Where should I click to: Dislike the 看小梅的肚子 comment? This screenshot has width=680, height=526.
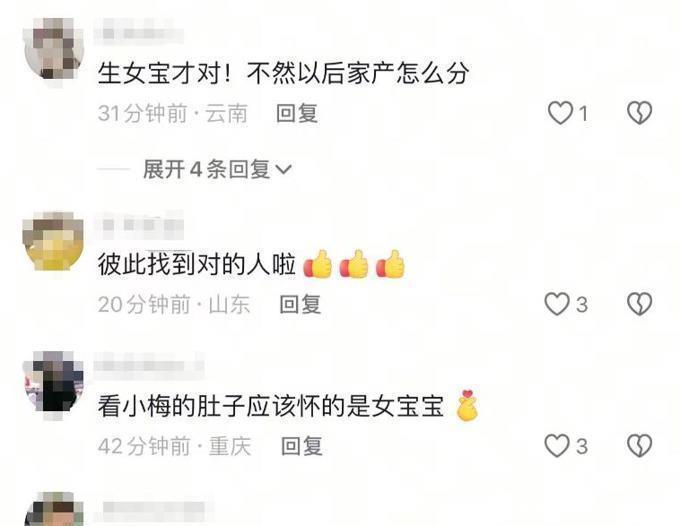pyautogui.click(x=640, y=446)
